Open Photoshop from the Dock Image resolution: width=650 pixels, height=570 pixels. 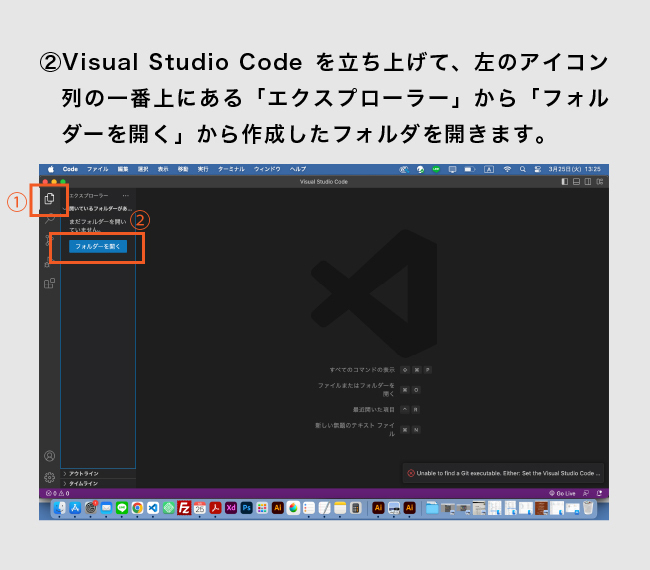(247, 507)
